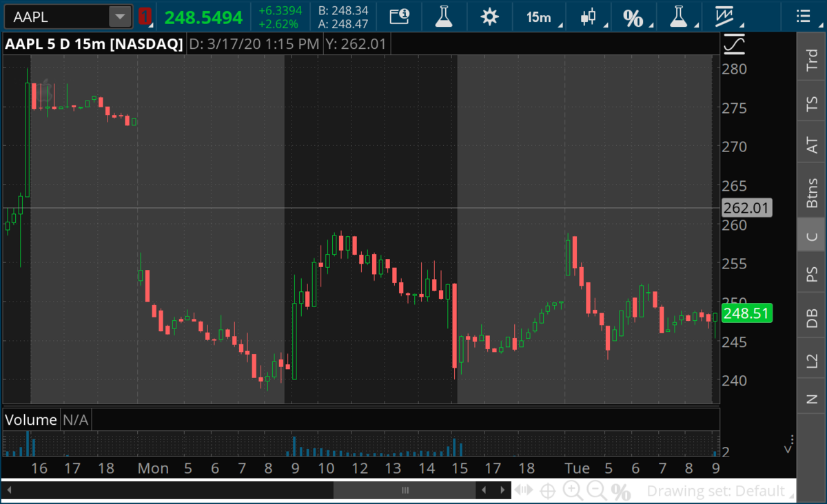Screen dimensions: 827x504
Task: Click the zoom in magnifier icon
Action: click(x=573, y=491)
